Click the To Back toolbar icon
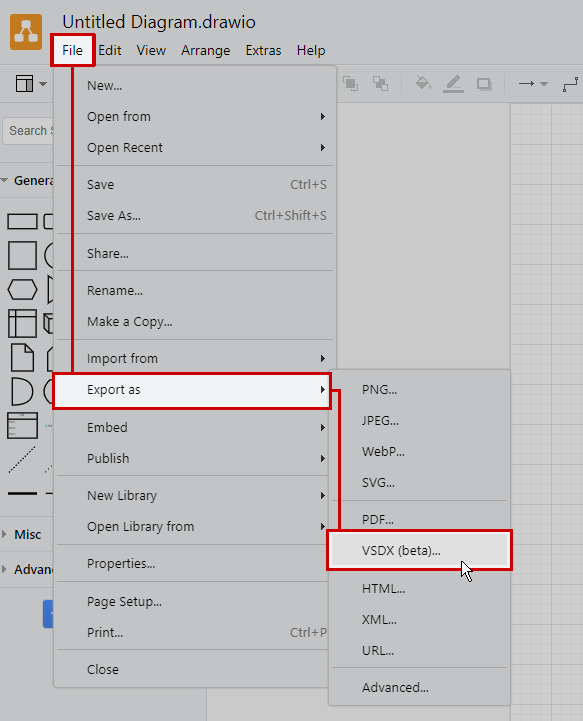Viewport: 583px width, 721px height. [380, 84]
